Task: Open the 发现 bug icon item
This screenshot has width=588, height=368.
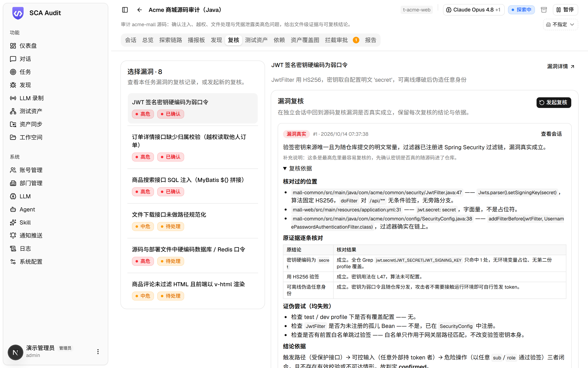Action: tap(55, 85)
